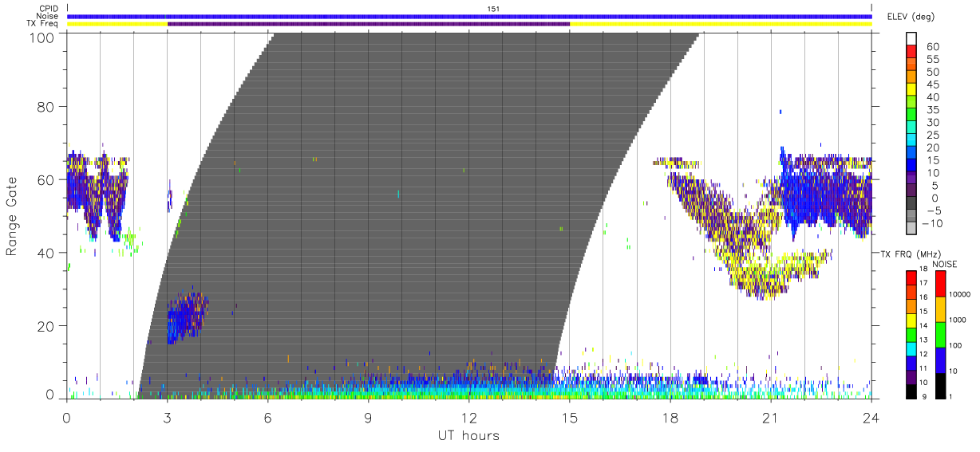Click the 24 tick on UT hours axis

(x=871, y=417)
